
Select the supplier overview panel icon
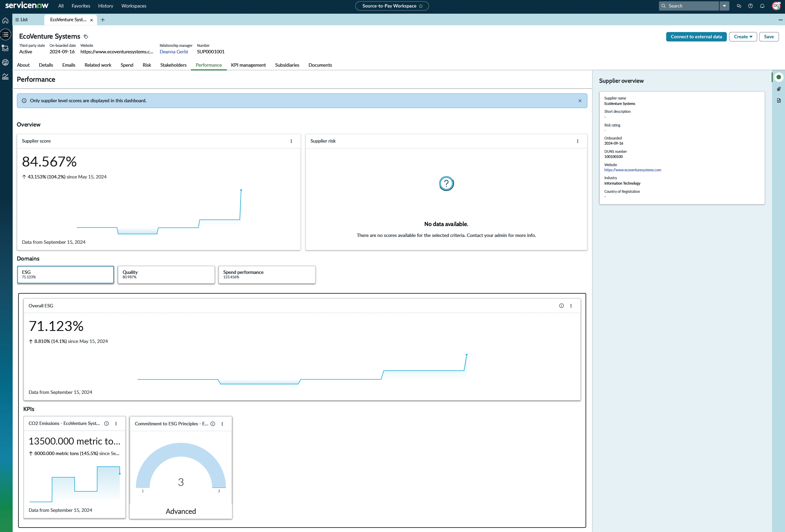tap(778, 77)
